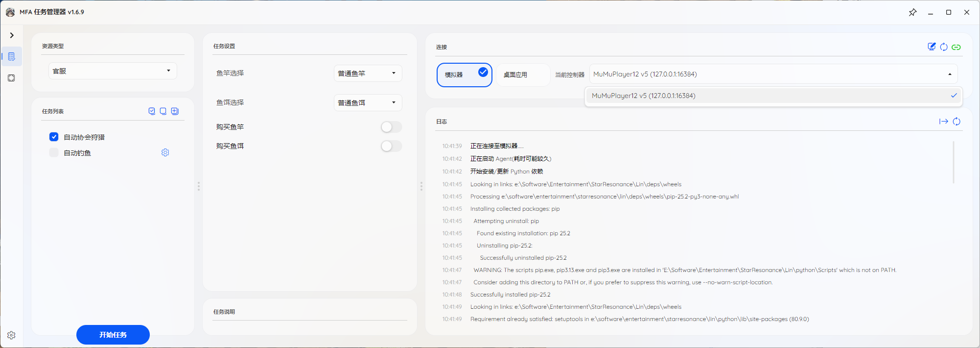Uncheck the 自动协会狩猎 task checkbox
The image size is (980, 348).
[54, 137]
